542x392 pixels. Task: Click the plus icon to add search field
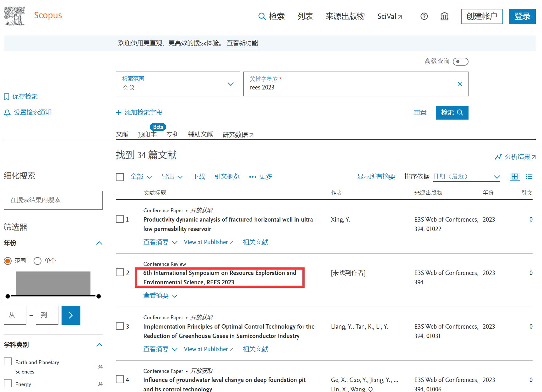[x=118, y=112]
